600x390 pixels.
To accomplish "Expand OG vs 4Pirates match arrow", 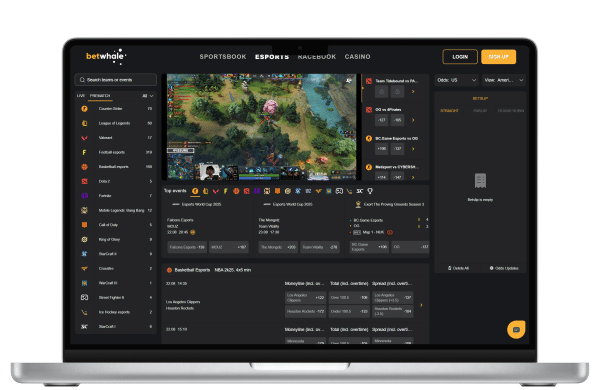I will click(413, 120).
